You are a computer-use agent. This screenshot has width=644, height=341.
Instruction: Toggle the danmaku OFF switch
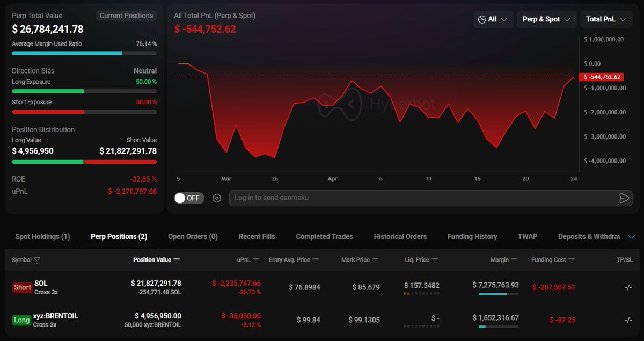coord(187,198)
